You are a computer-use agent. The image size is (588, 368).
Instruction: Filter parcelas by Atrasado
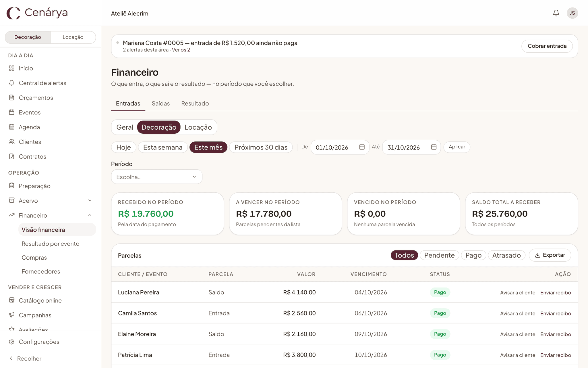click(506, 255)
